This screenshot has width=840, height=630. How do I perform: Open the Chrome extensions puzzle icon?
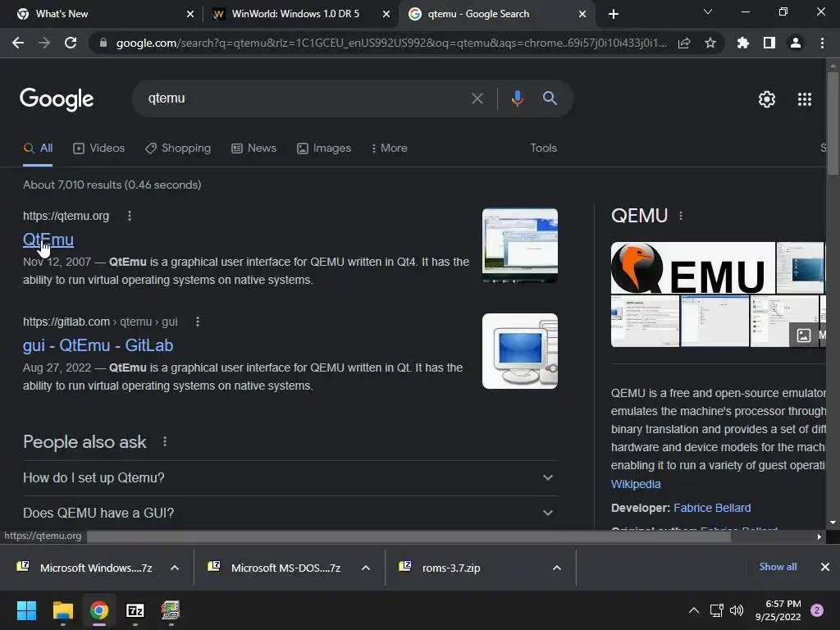(743, 43)
